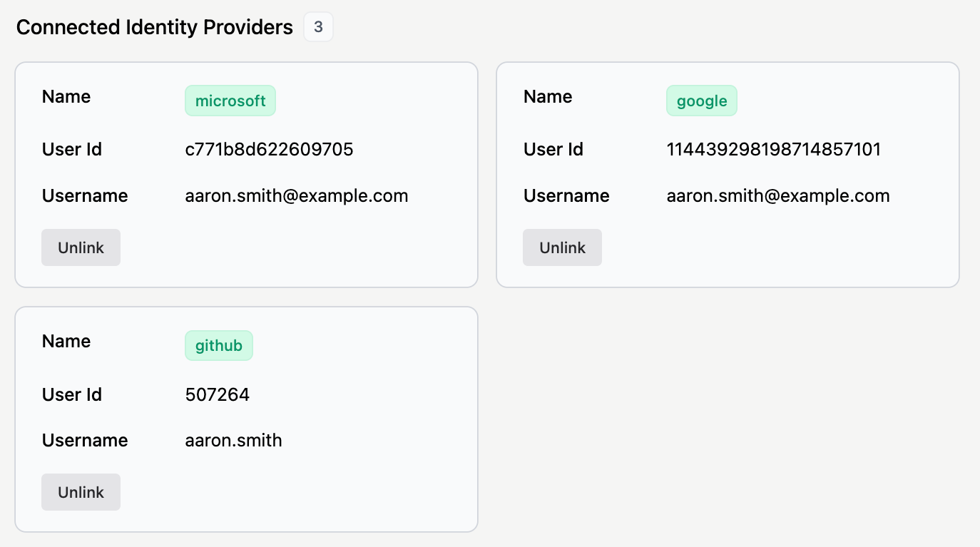Unlink the google identity provider
980x547 pixels.
(x=562, y=247)
